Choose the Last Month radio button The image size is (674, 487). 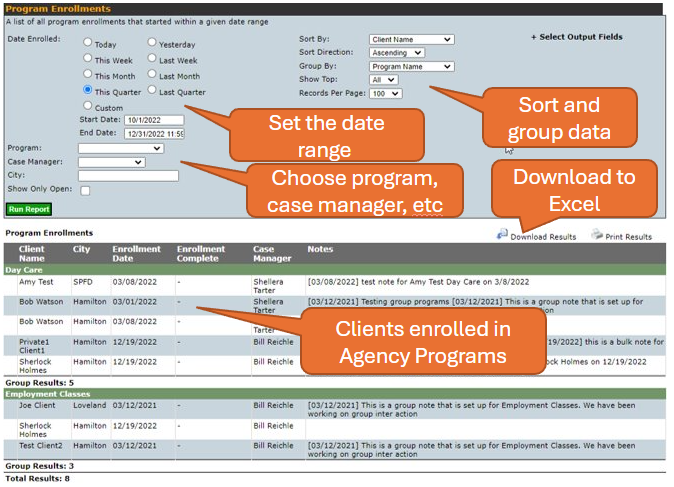152,75
